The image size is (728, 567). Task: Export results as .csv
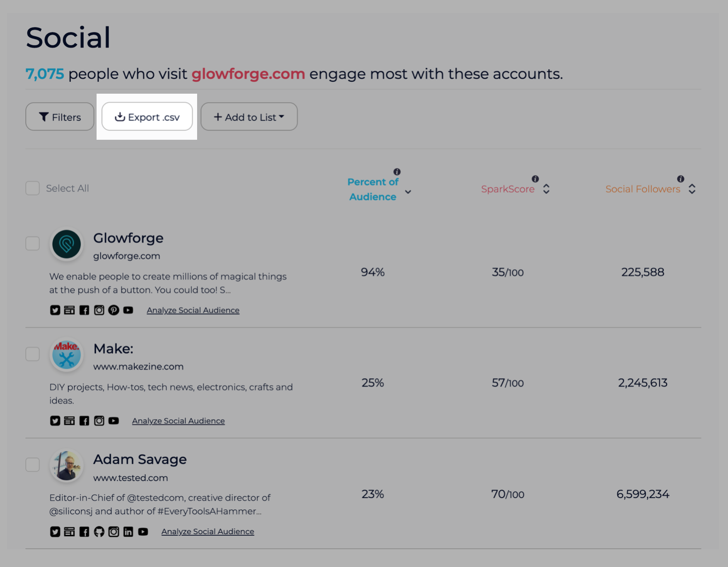pos(147,117)
